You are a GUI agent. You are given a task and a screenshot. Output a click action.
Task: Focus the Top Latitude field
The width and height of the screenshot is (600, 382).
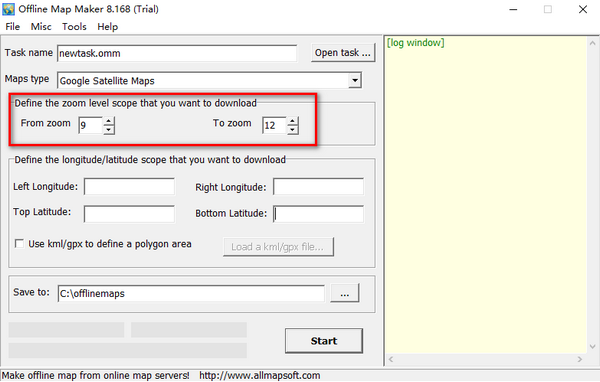(129, 214)
